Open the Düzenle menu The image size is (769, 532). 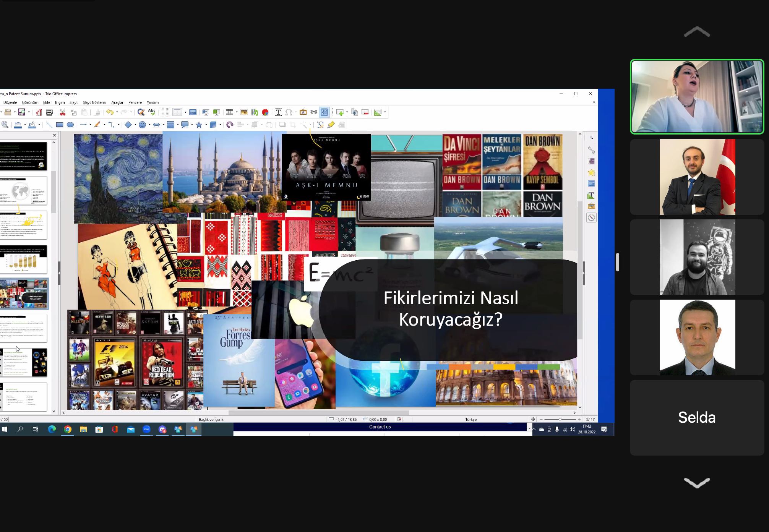click(10, 102)
